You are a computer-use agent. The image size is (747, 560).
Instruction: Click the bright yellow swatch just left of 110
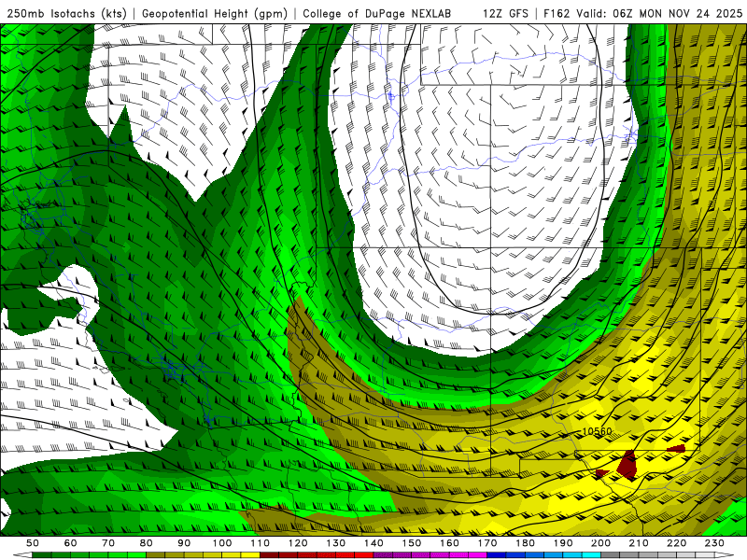click(x=250, y=555)
